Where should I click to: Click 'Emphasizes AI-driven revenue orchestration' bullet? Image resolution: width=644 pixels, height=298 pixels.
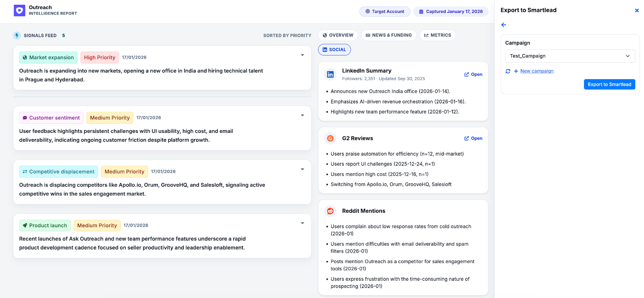click(x=398, y=102)
